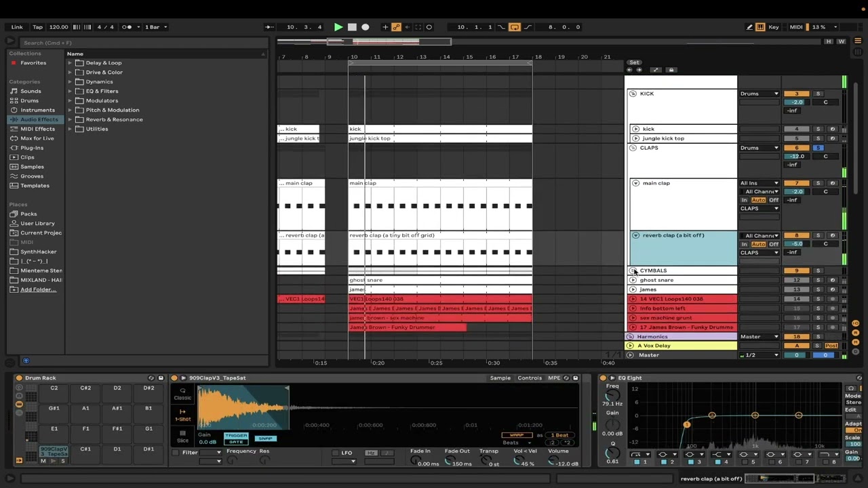Open main clap All Ins input dropdown
The image size is (868, 488).
click(x=759, y=183)
